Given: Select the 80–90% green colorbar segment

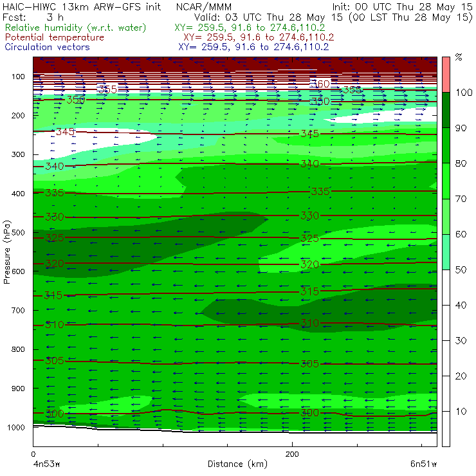Looking at the screenshot, I should coord(446,145).
